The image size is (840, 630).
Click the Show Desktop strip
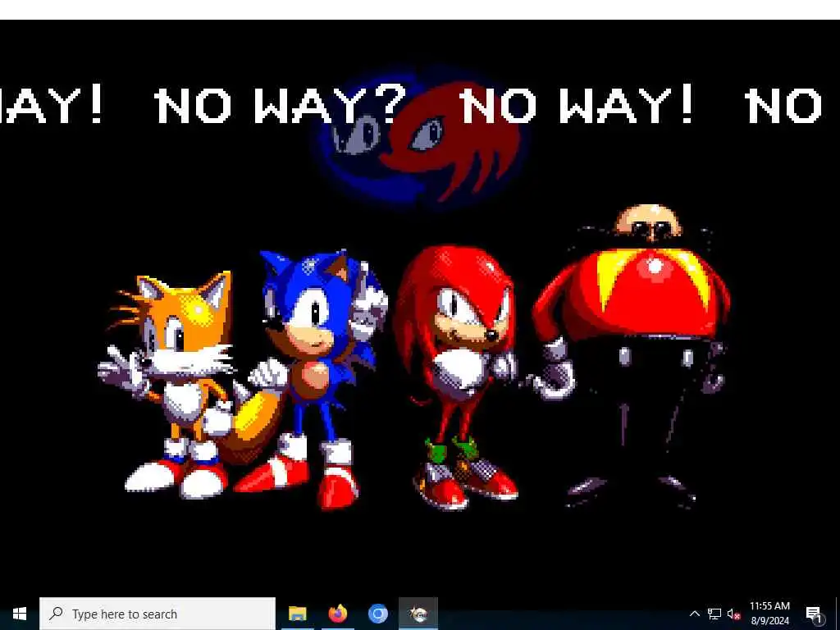(x=838, y=614)
